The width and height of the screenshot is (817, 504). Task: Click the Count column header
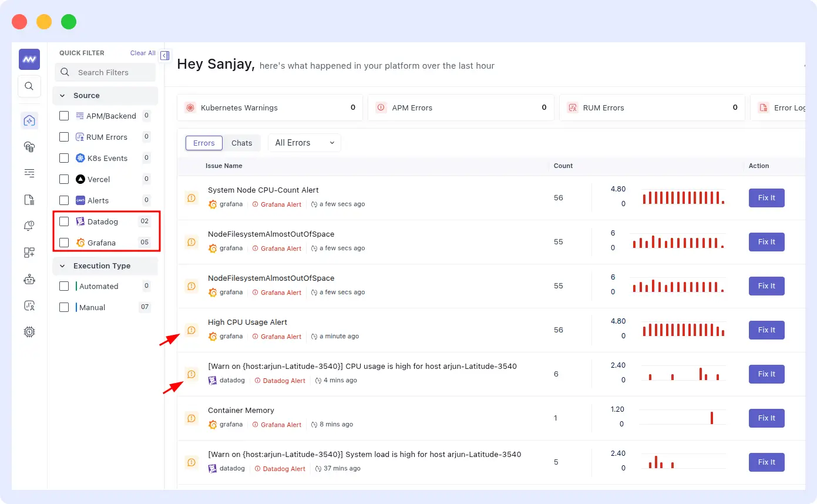coord(563,166)
